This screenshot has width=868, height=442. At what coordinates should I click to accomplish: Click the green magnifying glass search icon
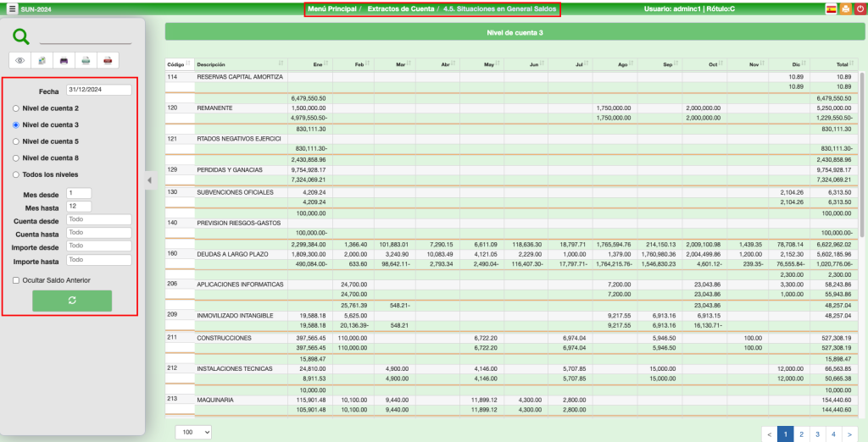pyautogui.click(x=21, y=36)
